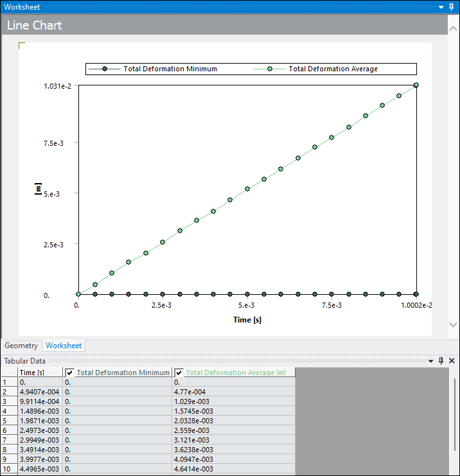Select row header 10 in the table
460x476 pixels.
tap(10, 469)
